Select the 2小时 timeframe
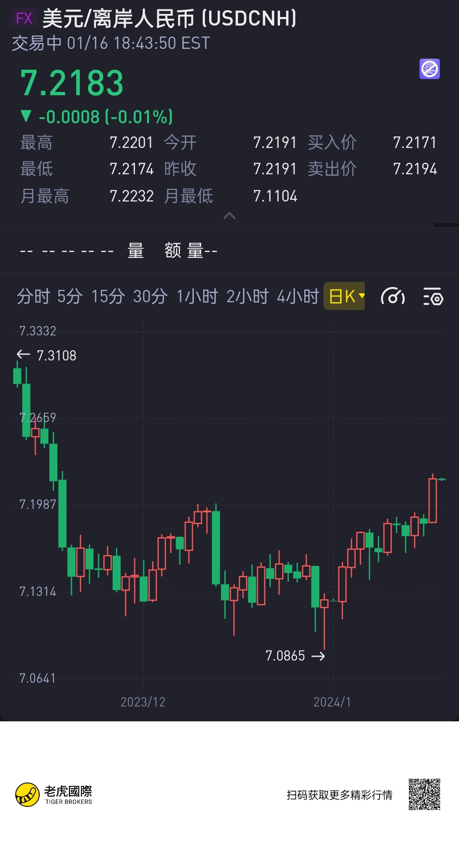Screen dimensions: 459x868 248,296
